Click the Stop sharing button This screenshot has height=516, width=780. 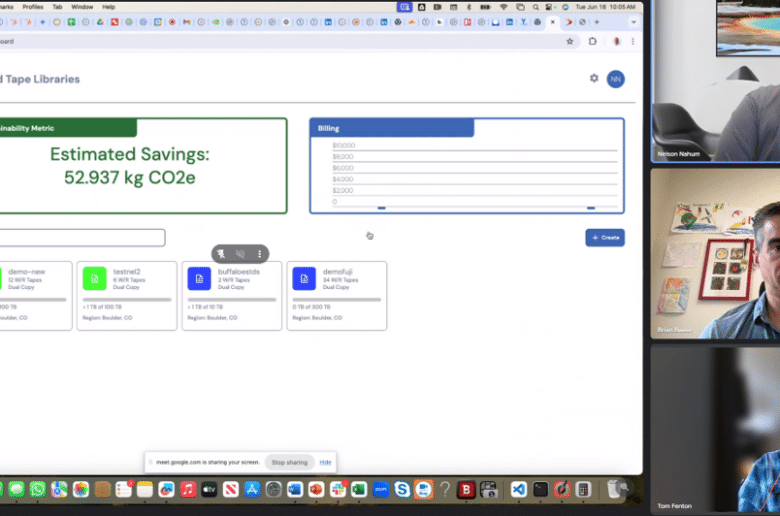tap(290, 462)
